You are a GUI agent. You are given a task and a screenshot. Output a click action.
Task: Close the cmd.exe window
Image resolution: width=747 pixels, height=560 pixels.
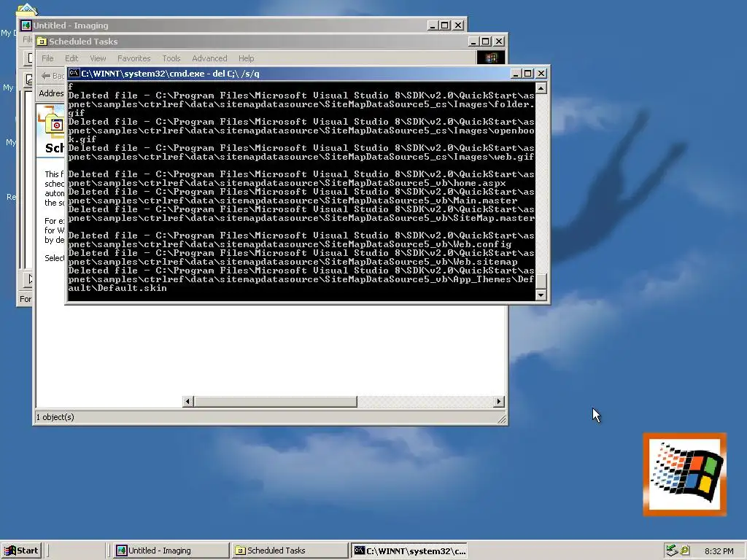point(541,74)
